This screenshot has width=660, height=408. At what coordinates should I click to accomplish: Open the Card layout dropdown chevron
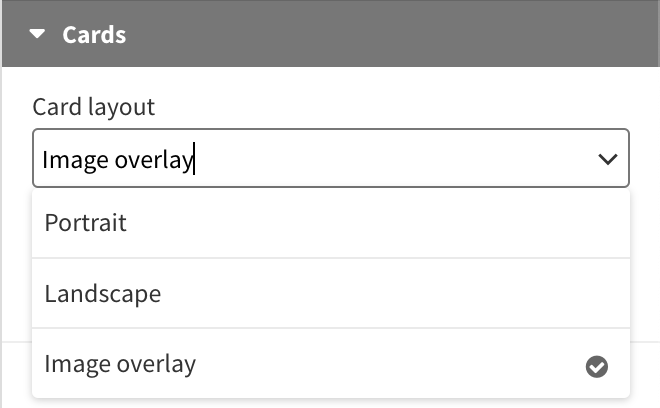pos(607,159)
